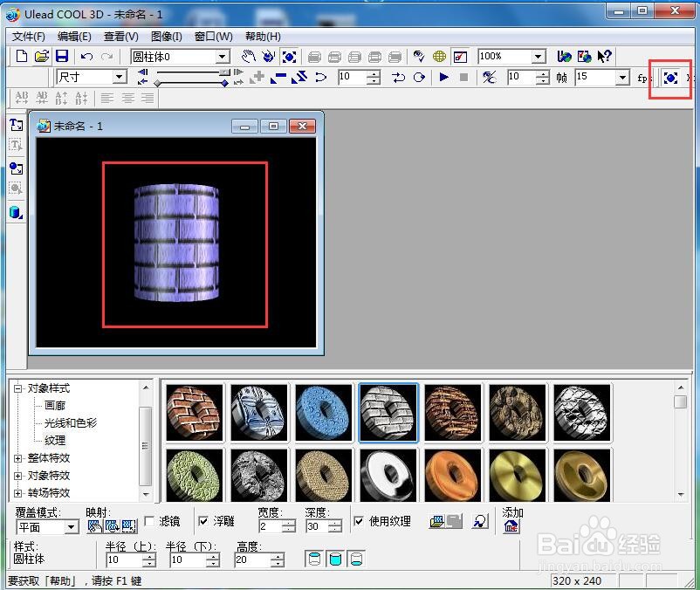Click the add-to-gallery house icon
This screenshot has width=700, height=590.
click(x=511, y=526)
